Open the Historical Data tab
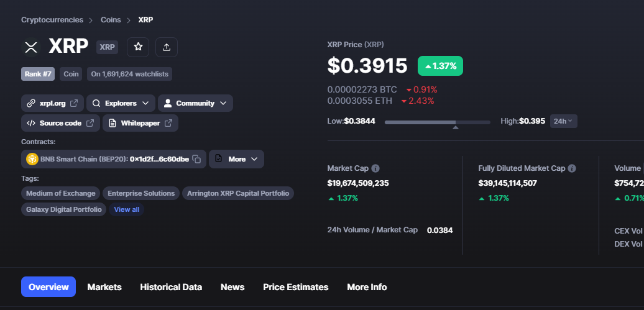Screen dimensions: 644x310 click(171, 287)
